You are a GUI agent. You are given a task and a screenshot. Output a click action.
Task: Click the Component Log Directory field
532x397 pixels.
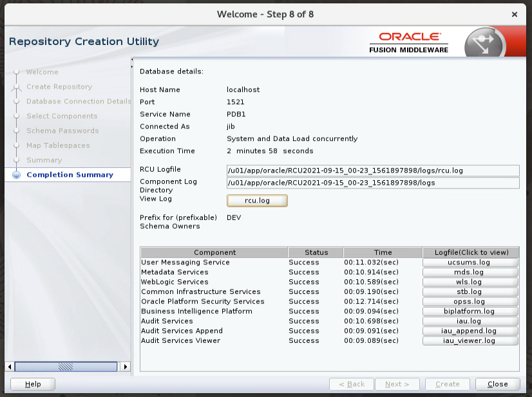[373, 183]
